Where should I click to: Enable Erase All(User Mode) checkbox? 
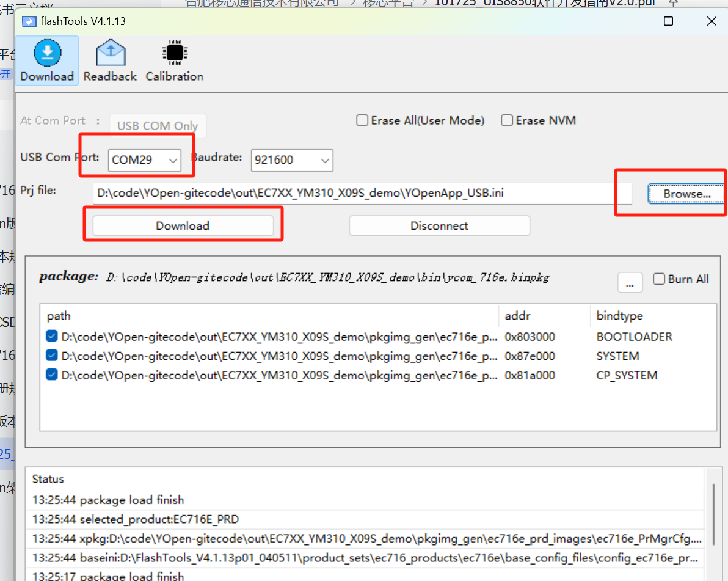[x=362, y=121]
